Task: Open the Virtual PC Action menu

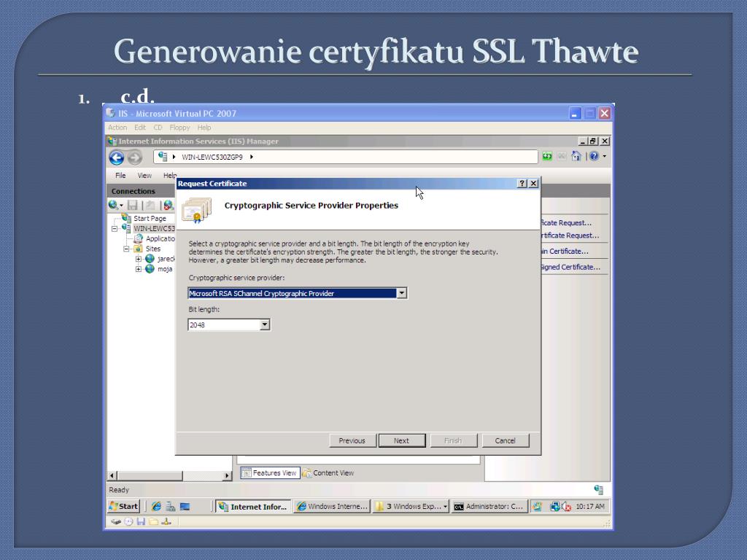Action: point(117,128)
